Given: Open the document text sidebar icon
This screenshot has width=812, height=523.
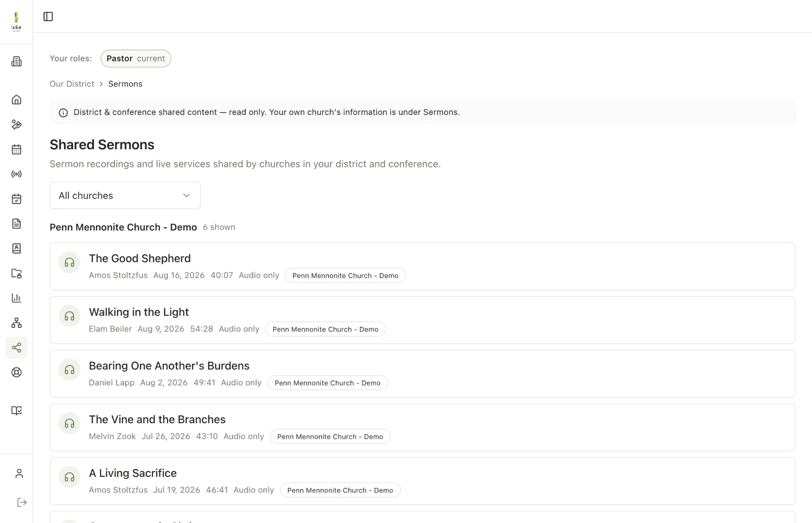Looking at the screenshot, I should point(16,224).
